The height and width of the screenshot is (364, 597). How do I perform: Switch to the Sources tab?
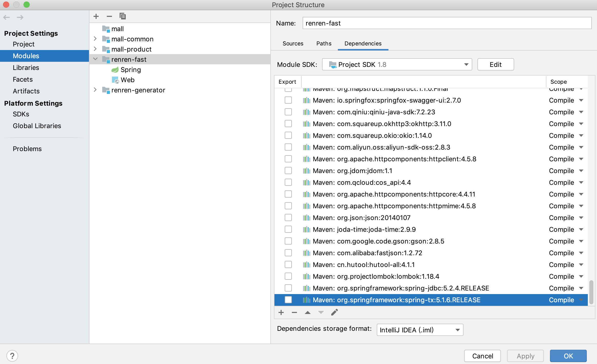click(293, 43)
